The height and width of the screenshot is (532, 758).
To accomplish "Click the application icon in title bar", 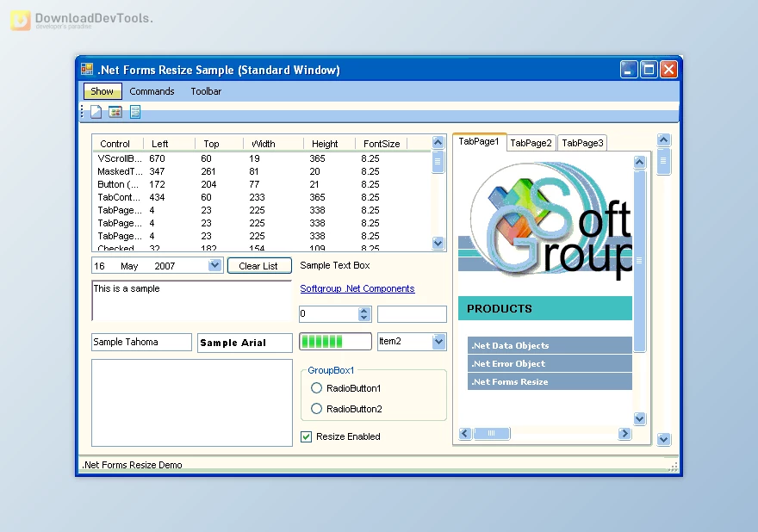I will tap(87, 69).
